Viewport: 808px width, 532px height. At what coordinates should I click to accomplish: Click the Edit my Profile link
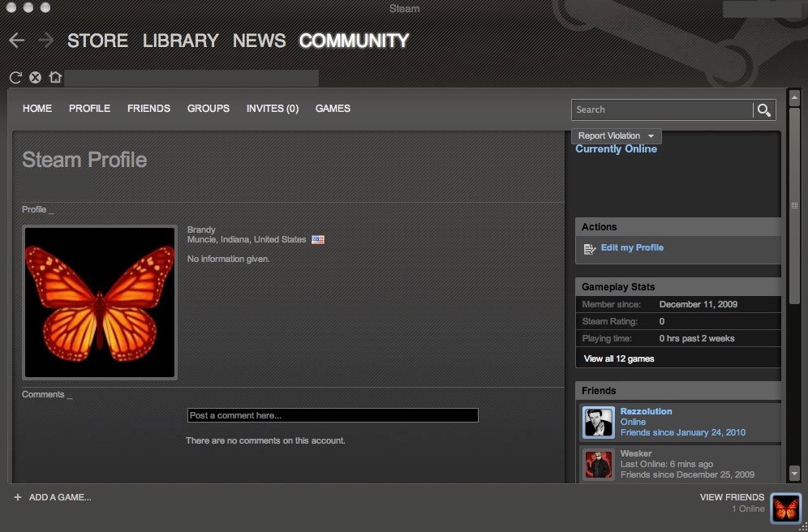(632, 247)
